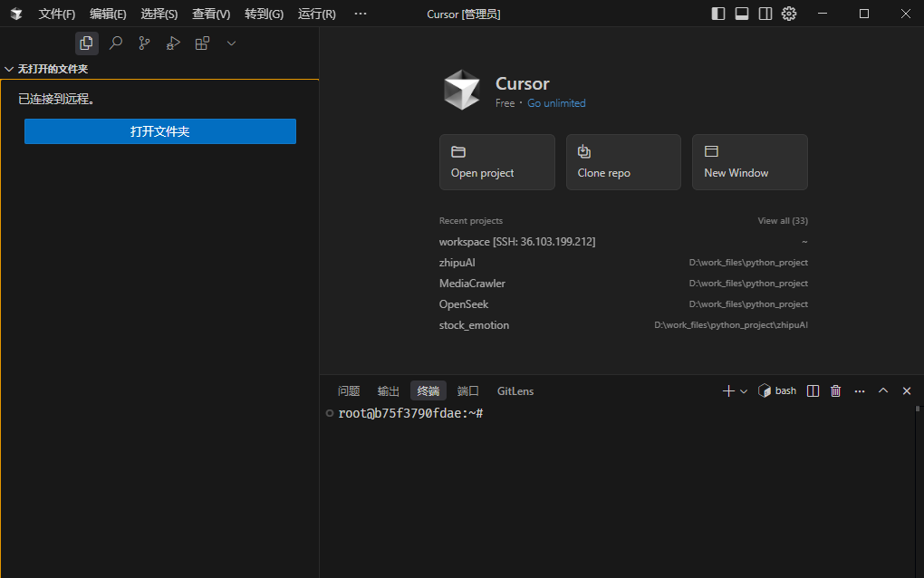Viewport: 924px width, 578px height.
Task: Open settings gear in title bar
Action: pyautogui.click(x=789, y=14)
